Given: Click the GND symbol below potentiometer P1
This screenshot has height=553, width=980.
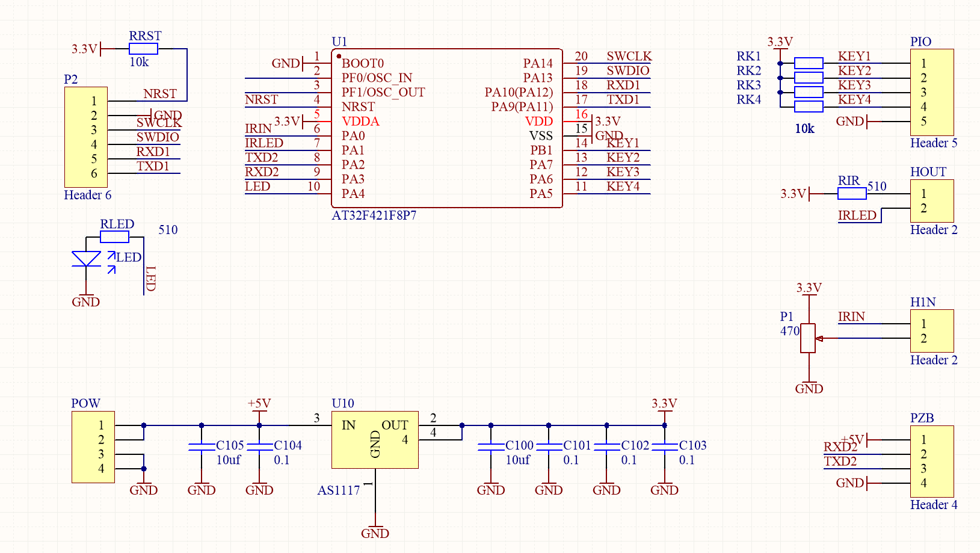Looking at the screenshot, I should pyautogui.click(x=809, y=385).
